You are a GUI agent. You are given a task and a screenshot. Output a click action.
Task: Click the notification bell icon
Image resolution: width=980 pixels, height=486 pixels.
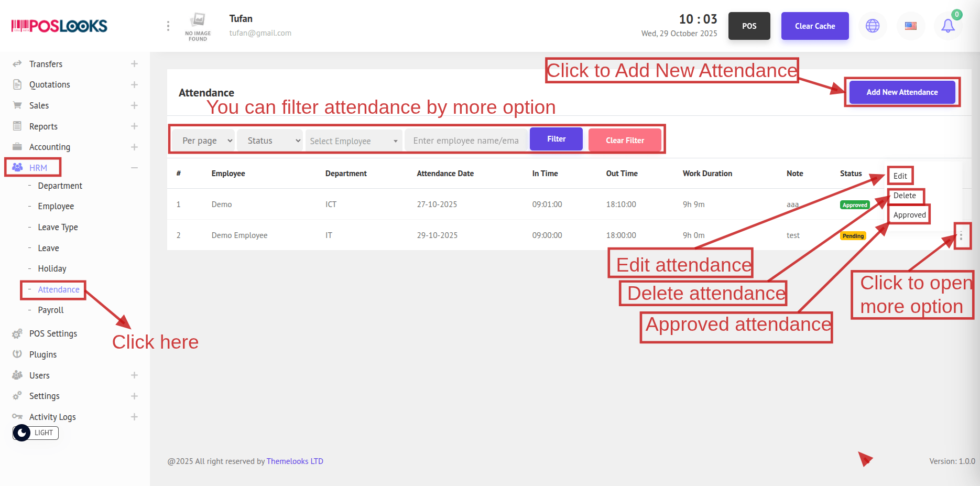948,26
